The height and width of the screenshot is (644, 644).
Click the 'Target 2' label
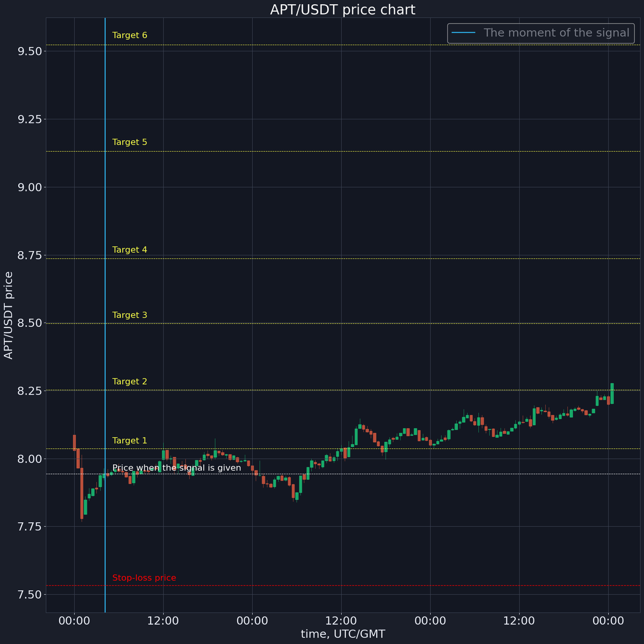129,382
